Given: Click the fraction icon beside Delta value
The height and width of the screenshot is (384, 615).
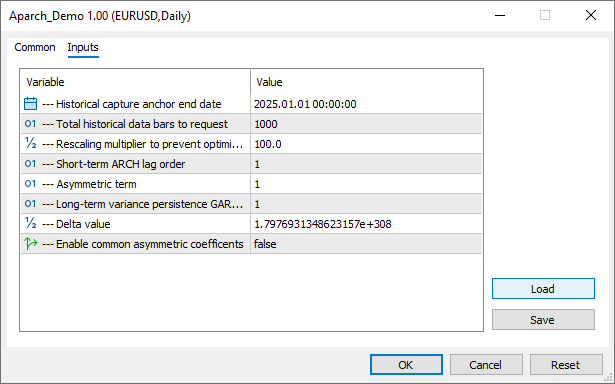Looking at the screenshot, I should (31, 224).
